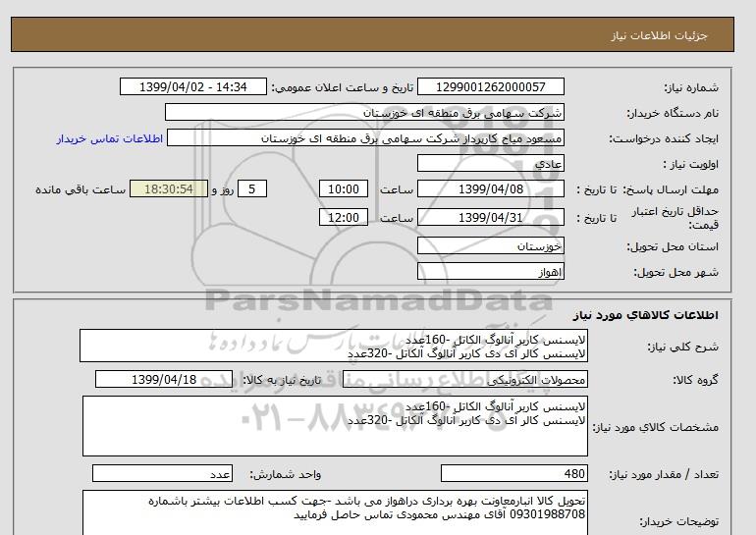This screenshot has height=535, width=756.
Task: Select the public announcement date field 1399/04/02 - 14:34
Action: coord(191,87)
